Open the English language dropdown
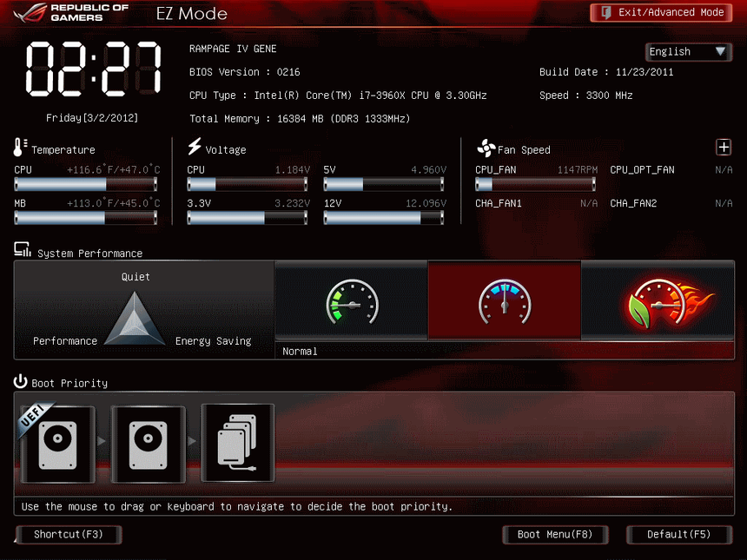 tap(688, 51)
